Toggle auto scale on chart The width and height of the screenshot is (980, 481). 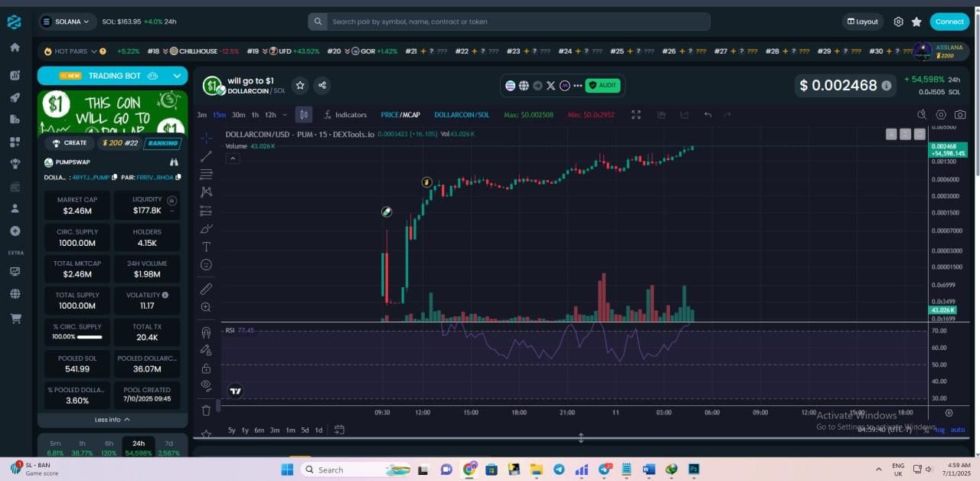click(x=958, y=430)
